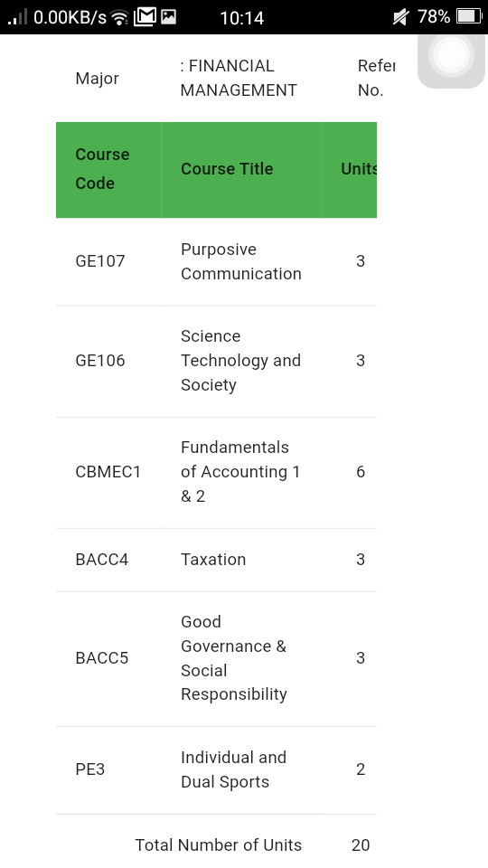488x868 pixels.
Task: Tap the cellular signal strength icon
Action: point(17,16)
